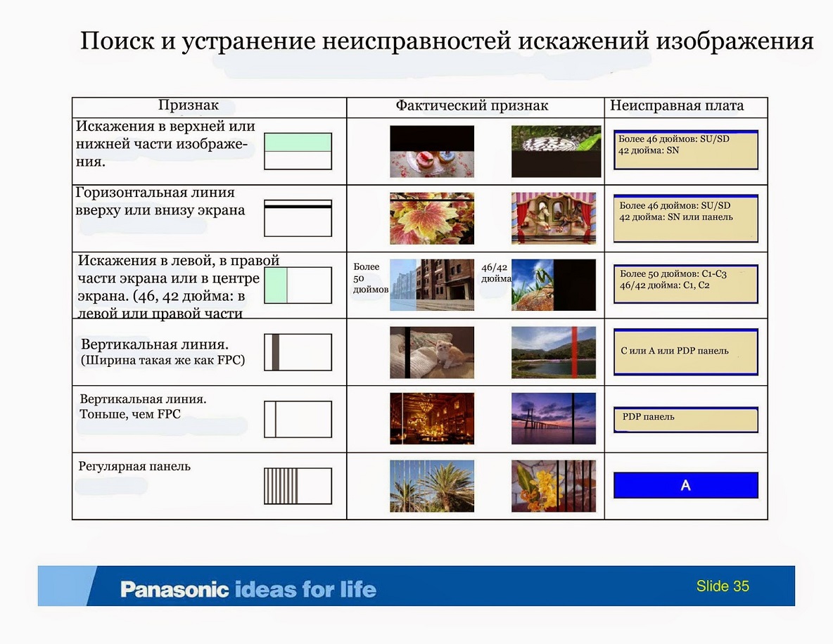
Task: Select the bridge at sunset photo
Action: coord(554,419)
